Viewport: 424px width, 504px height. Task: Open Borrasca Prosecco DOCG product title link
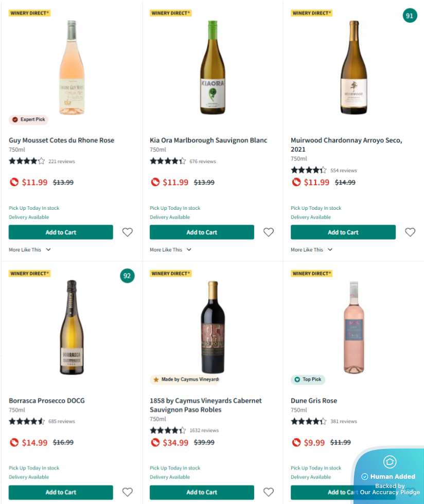pos(47,401)
